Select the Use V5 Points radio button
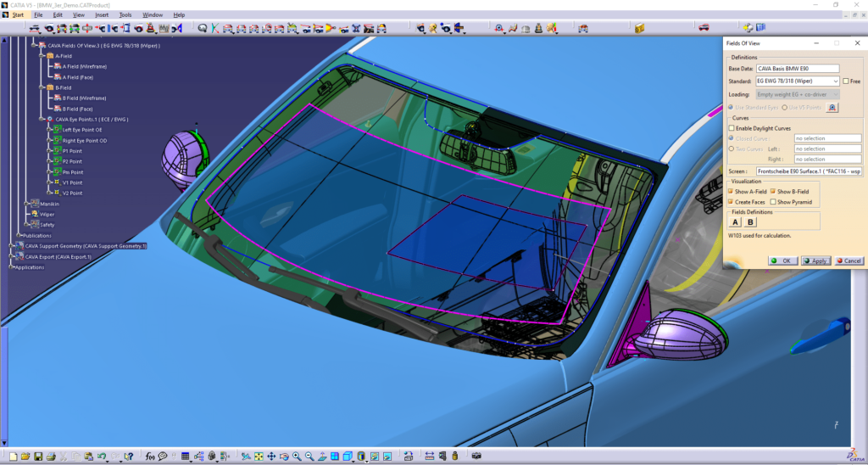The width and height of the screenshot is (868, 465). click(x=784, y=107)
